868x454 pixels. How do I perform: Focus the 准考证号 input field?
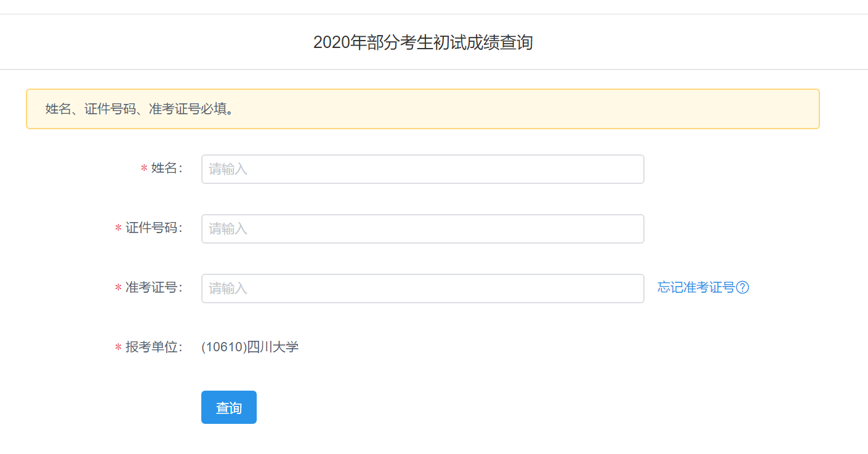(x=423, y=289)
